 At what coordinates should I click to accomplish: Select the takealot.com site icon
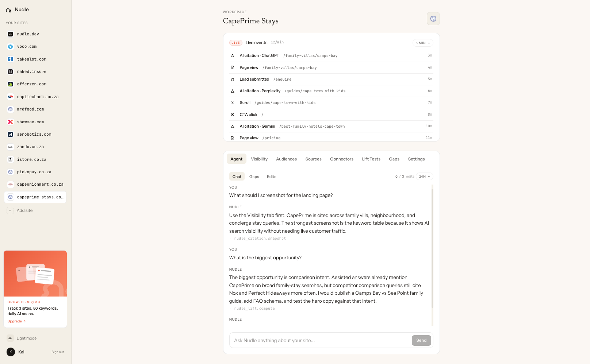pyautogui.click(x=11, y=59)
